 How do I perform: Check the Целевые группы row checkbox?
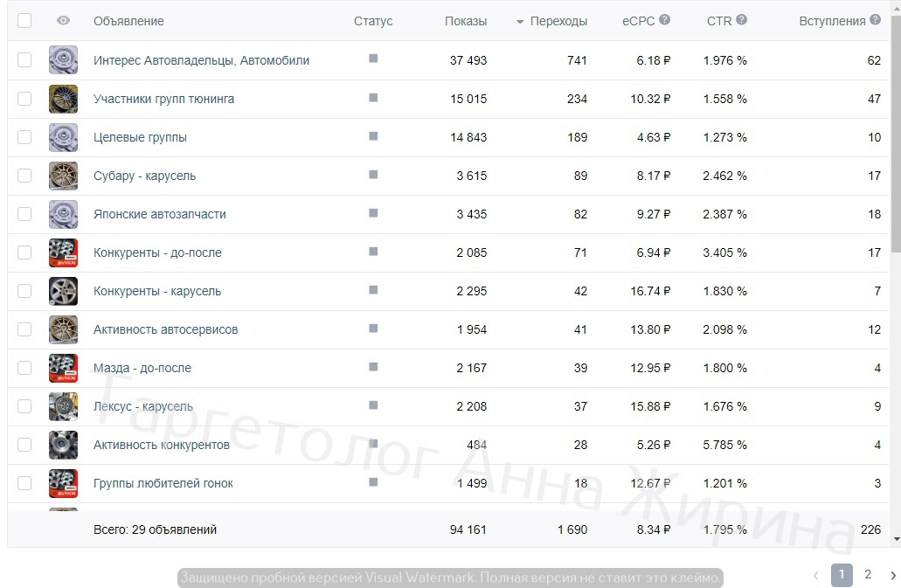pos(24,137)
